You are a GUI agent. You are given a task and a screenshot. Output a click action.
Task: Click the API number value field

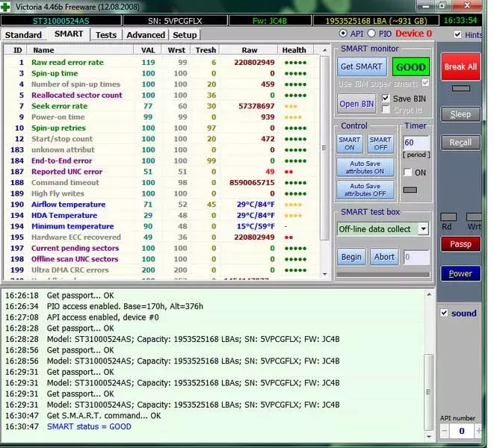[x=462, y=431]
